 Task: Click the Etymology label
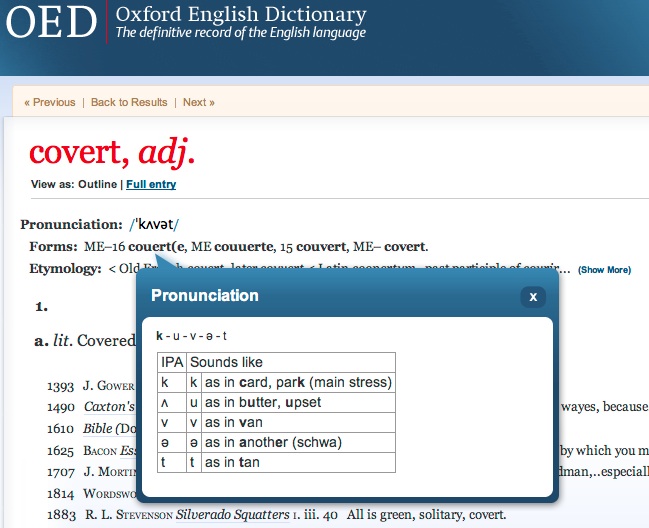[65, 269]
